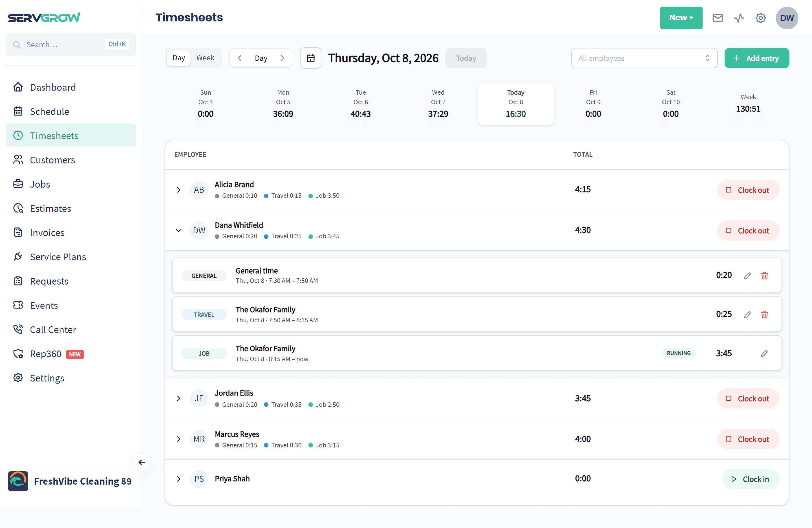
Task: Edit the General time entry
Action: click(x=747, y=276)
